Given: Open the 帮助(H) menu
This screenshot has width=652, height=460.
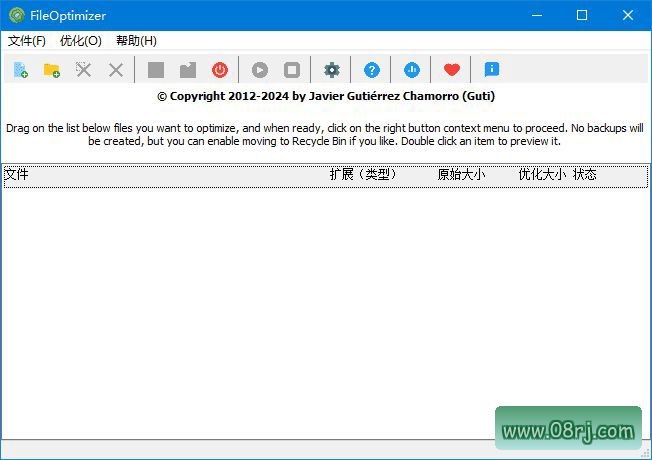Looking at the screenshot, I should pos(136,41).
